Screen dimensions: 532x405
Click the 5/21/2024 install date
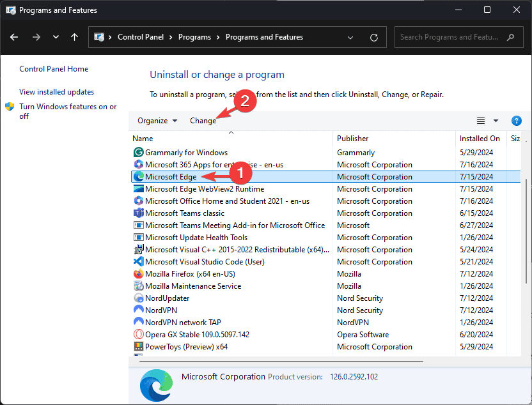(476, 262)
